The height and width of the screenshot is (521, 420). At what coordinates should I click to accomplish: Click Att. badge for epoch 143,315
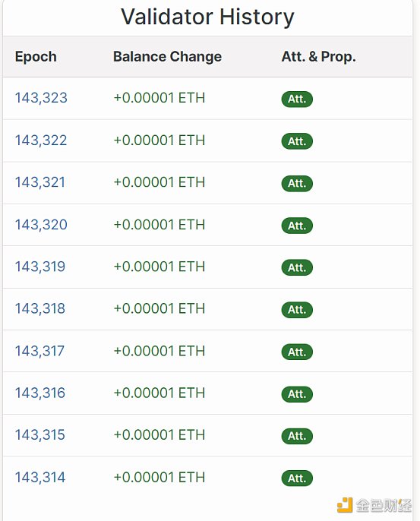point(297,436)
